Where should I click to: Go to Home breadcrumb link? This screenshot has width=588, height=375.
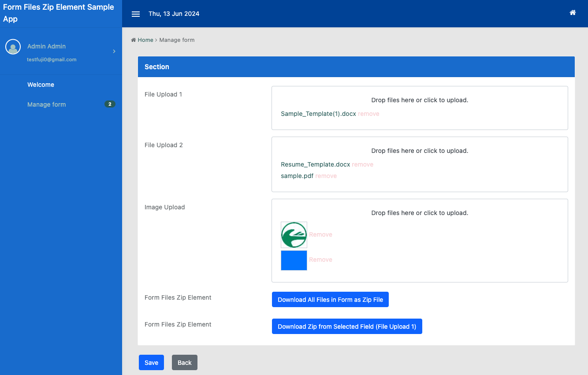[x=145, y=40]
